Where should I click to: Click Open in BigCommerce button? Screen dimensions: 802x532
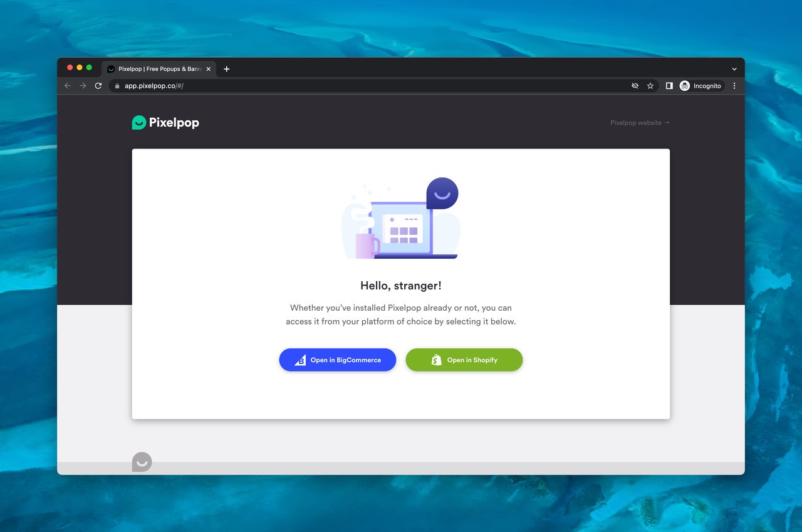click(338, 360)
